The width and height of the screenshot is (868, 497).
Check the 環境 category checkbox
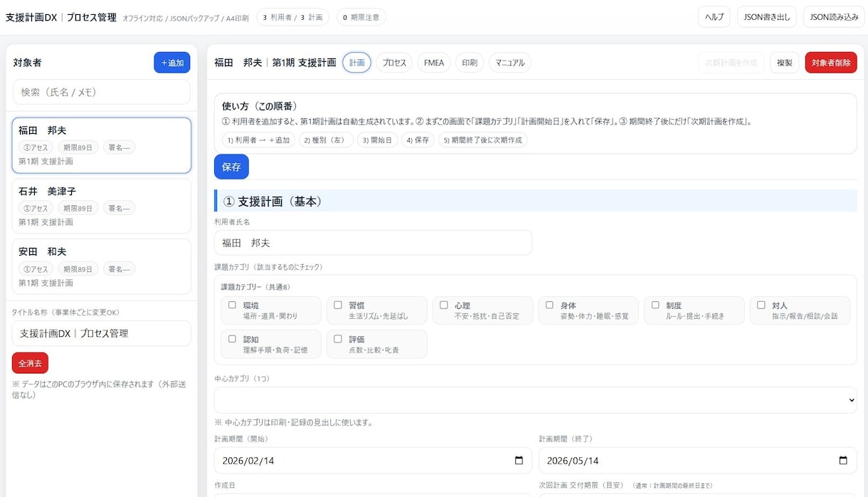coord(232,305)
